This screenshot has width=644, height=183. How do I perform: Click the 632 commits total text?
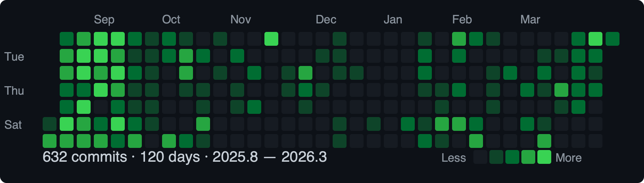pos(85,157)
